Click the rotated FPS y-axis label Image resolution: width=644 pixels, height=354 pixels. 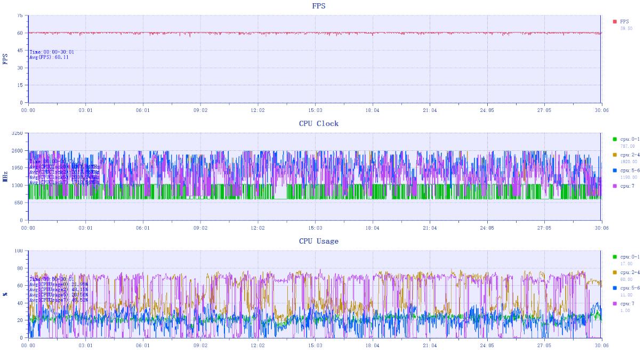click(x=6, y=59)
